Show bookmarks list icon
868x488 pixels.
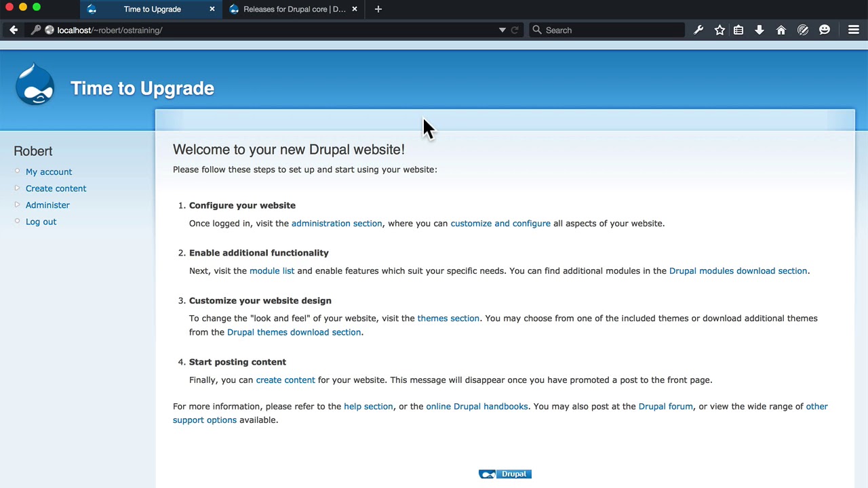738,30
